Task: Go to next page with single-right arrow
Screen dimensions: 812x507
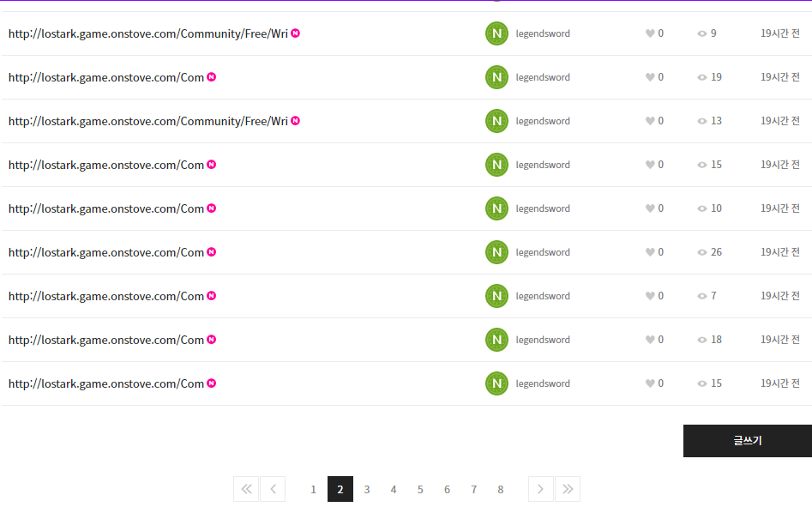Action: (x=540, y=489)
